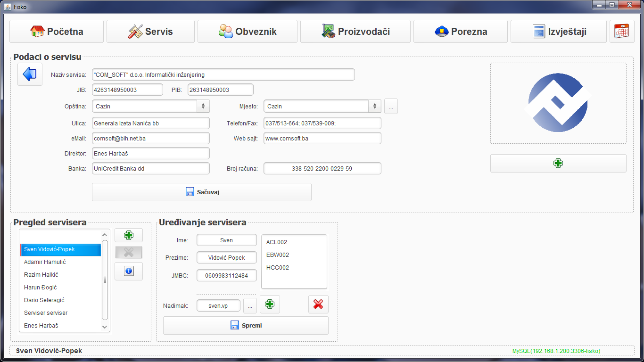644x362 pixels.
Task: Open the ellipsis button next to Nadimak
Action: [250, 306]
